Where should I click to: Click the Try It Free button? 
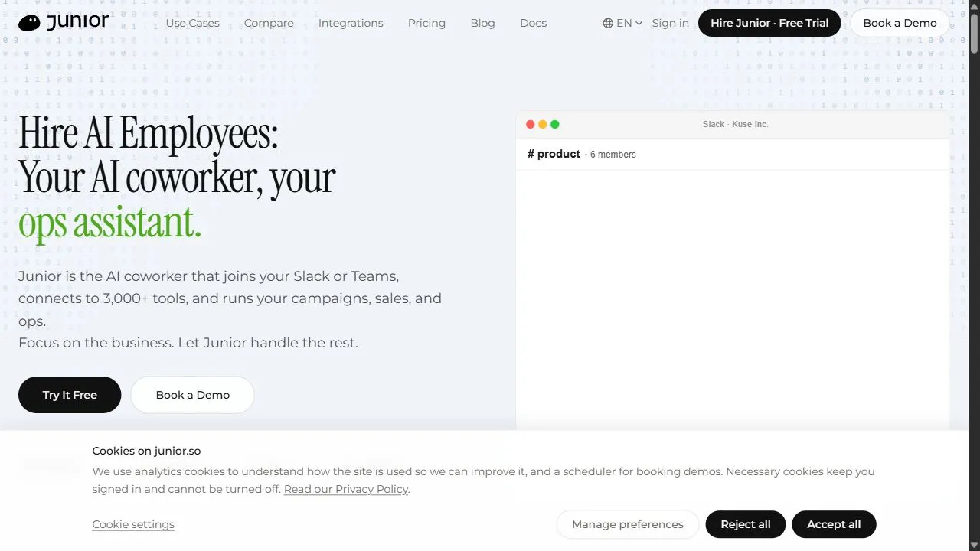70,395
